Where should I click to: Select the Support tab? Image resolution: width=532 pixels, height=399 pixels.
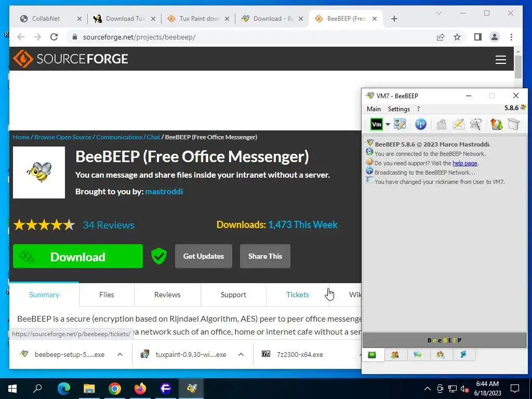233,295
